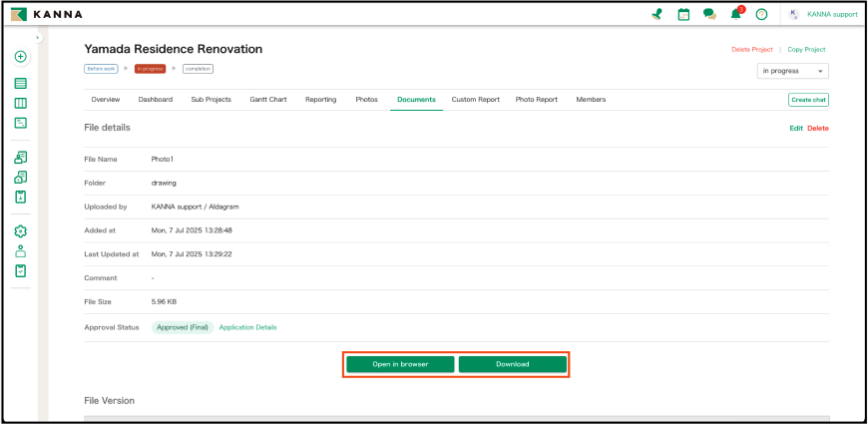
Task: Open KANNA support account menu
Action: [x=823, y=14]
